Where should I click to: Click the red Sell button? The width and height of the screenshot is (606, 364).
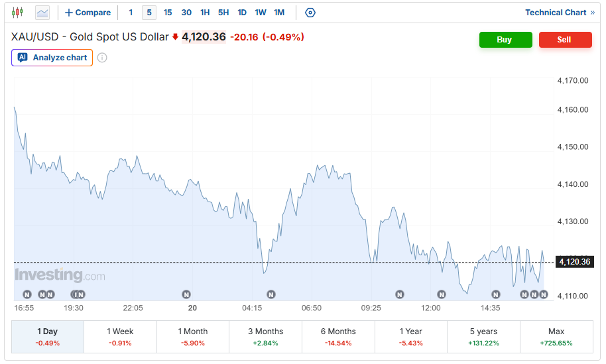click(565, 40)
